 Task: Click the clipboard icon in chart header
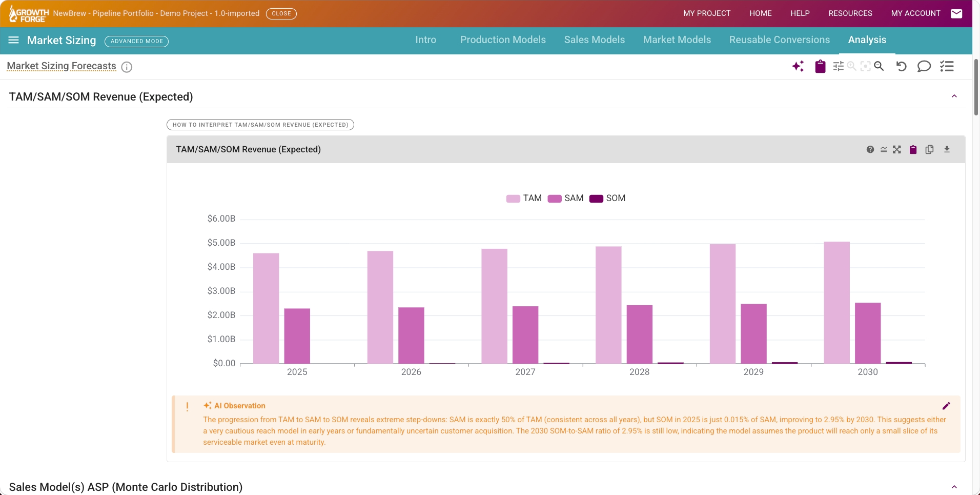tap(913, 149)
